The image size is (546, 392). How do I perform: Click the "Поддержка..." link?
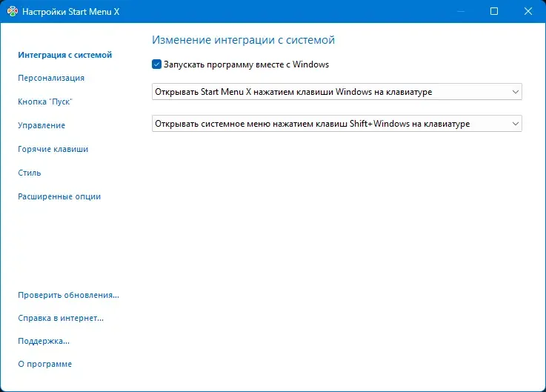(44, 341)
